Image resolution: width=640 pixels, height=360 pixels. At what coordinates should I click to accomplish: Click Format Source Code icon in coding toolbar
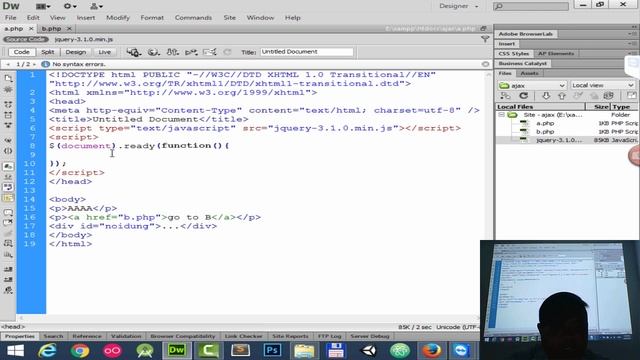8,290
